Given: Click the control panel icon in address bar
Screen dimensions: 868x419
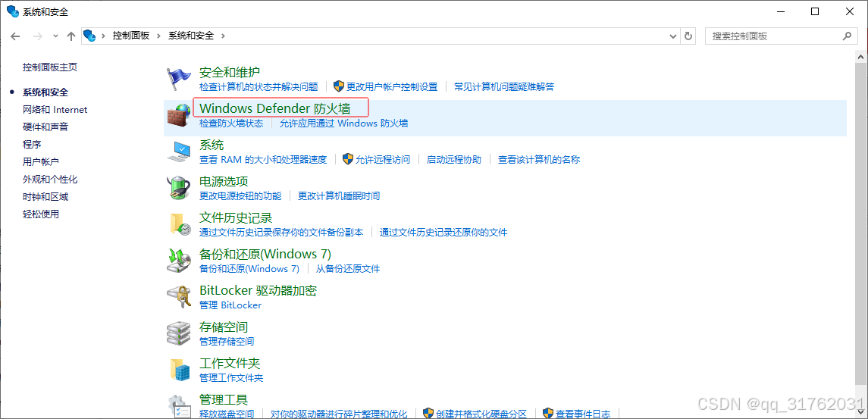Looking at the screenshot, I should 89,36.
